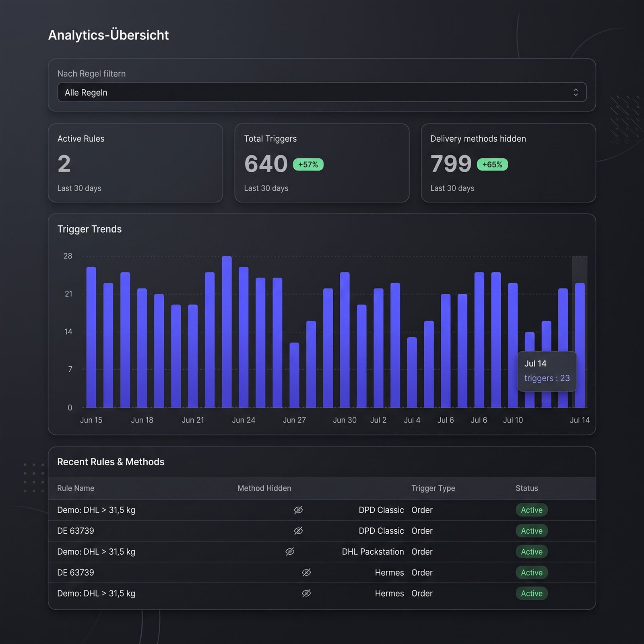Click the +65% badge on Delivery methods hidden
Viewport: 644px width, 644px height.
point(492,165)
